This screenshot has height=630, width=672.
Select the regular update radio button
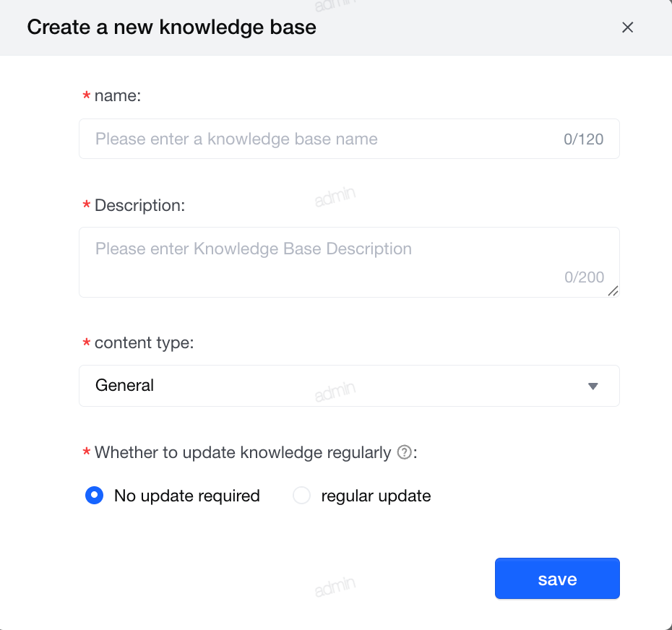(x=301, y=496)
